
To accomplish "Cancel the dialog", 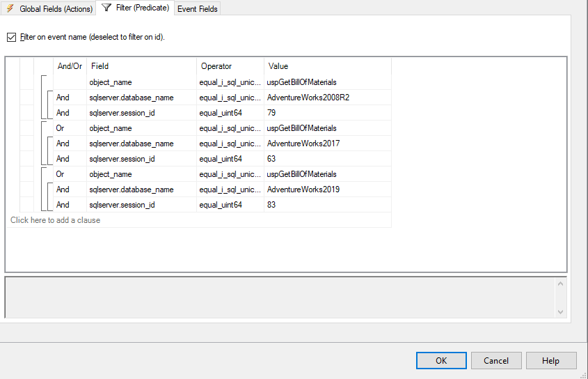I will click(x=496, y=361).
